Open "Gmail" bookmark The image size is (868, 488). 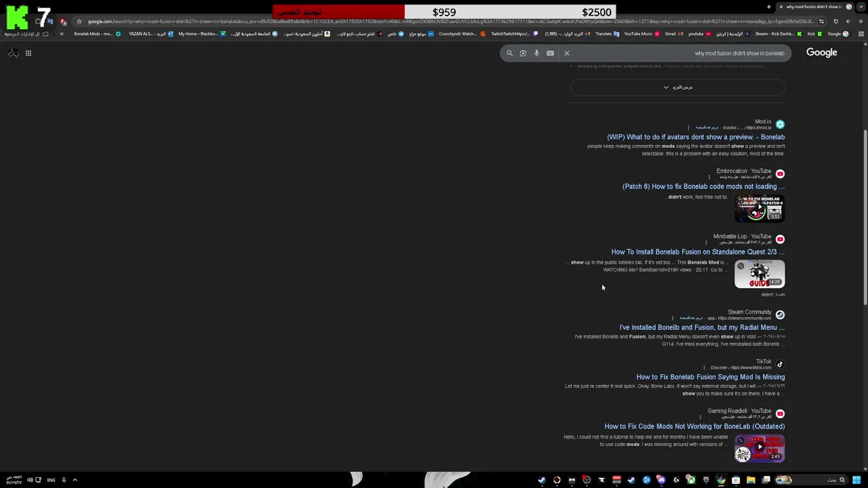pyautogui.click(x=673, y=34)
